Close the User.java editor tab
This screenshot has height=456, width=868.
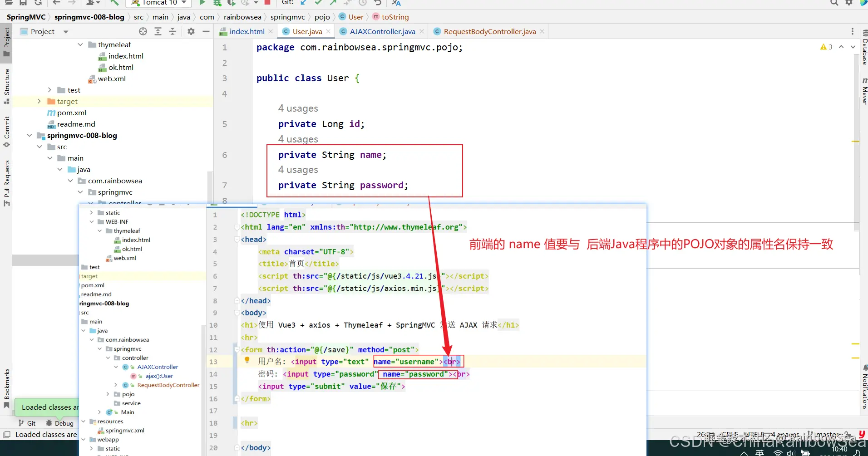pos(328,31)
